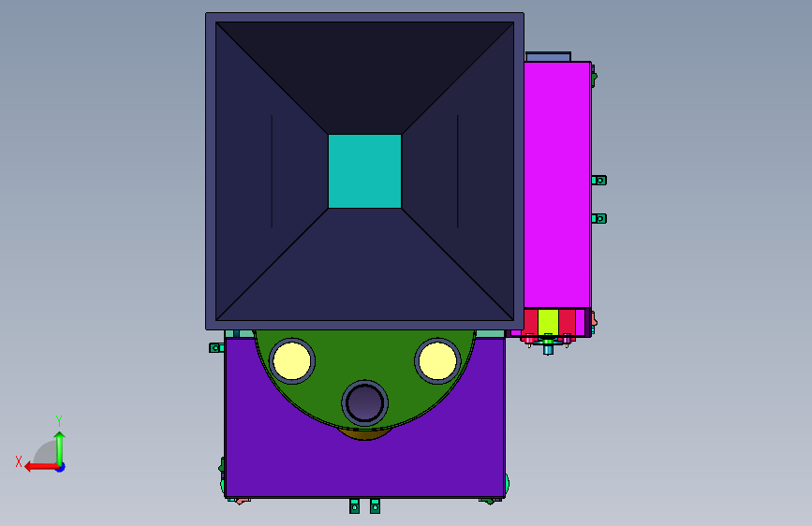Select the green lug left of purple housing
Viewport: 812px width, 526px height.
pyautogui.click(x=216, y=348)
